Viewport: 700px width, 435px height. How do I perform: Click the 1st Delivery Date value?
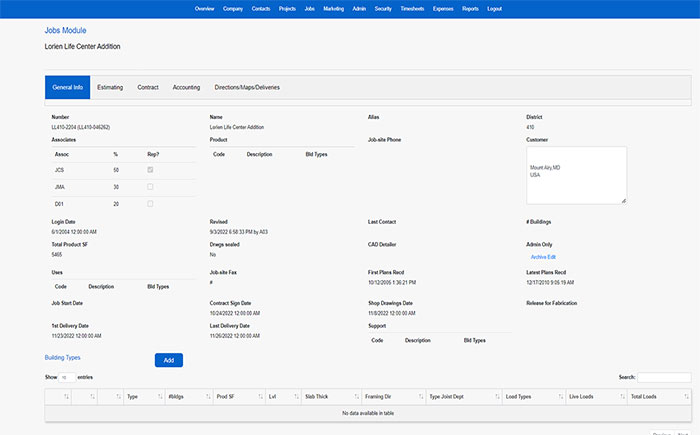pyautogui.click(x=76, y=336)
